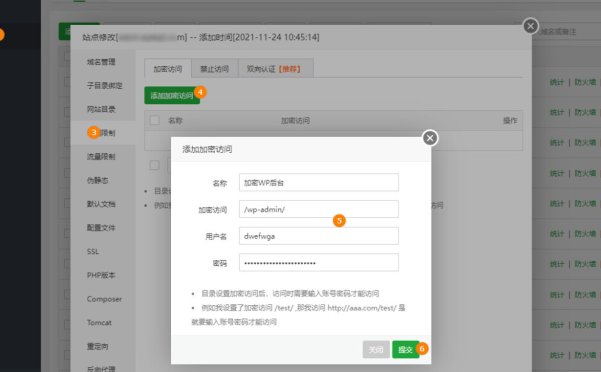Focus the 用户名 input containing dwefwga
Image resolution: width=601 pixels, height=372 pixels.
point(319,236)
